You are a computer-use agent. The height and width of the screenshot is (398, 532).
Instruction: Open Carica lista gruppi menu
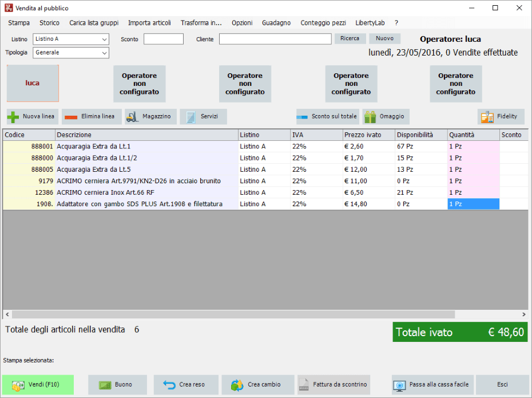point(94,23)
